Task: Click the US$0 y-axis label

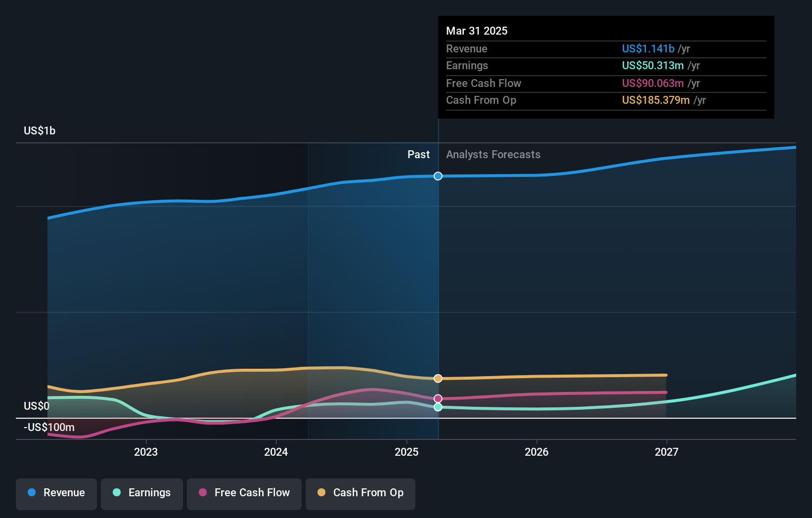Action: 37,406
